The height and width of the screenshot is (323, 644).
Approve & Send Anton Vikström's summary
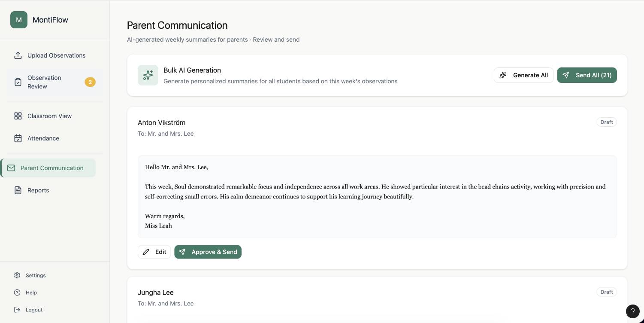(x=208, y=252)
